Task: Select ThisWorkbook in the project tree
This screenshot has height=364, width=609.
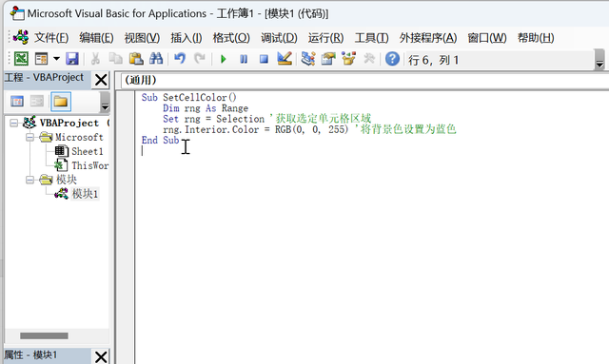Action: pyautogui.click(x=89, y=165)
